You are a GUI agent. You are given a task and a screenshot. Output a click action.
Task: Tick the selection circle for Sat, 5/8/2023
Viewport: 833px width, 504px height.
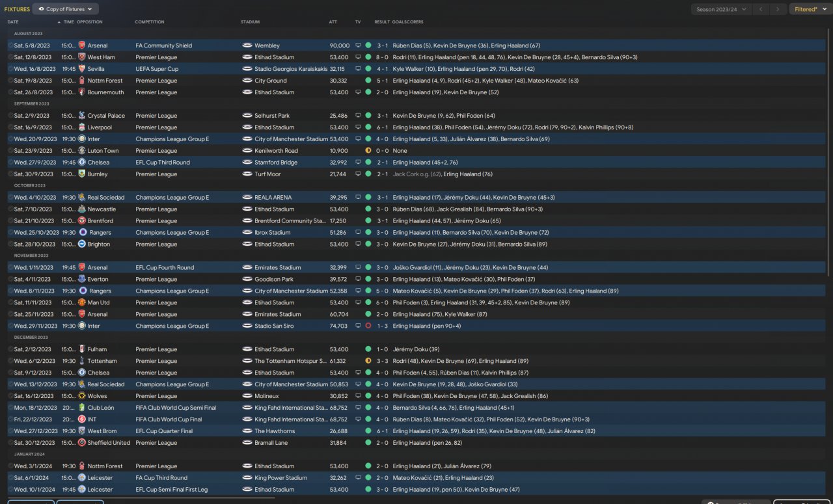10,46
